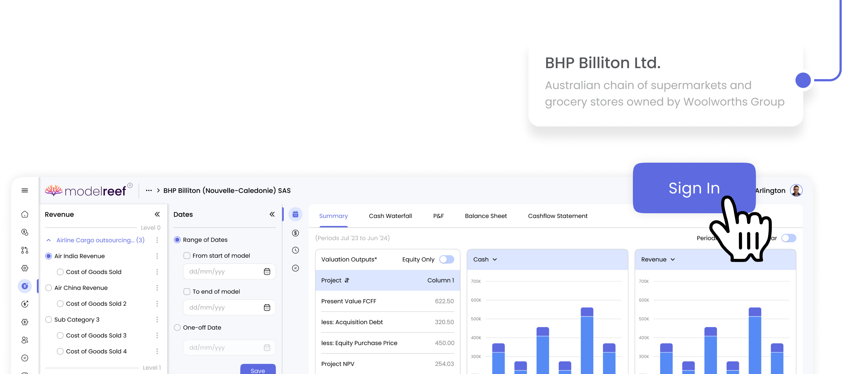Open options for Airline Cargo outsourcing row
This screenshot has height=374, width=868.
tap(157, 240)
